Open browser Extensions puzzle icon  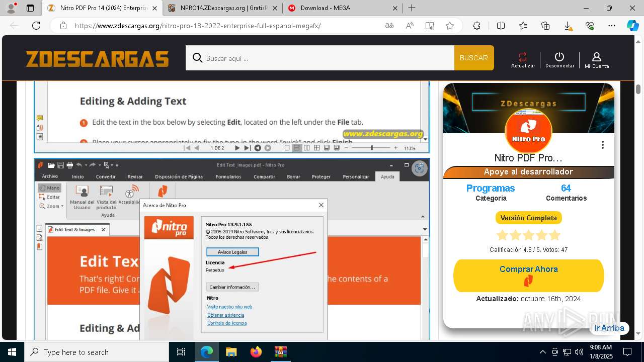[476, 26]
